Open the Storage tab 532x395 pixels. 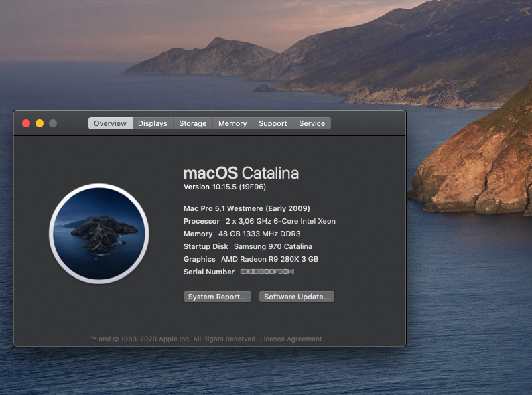point(193,123)
